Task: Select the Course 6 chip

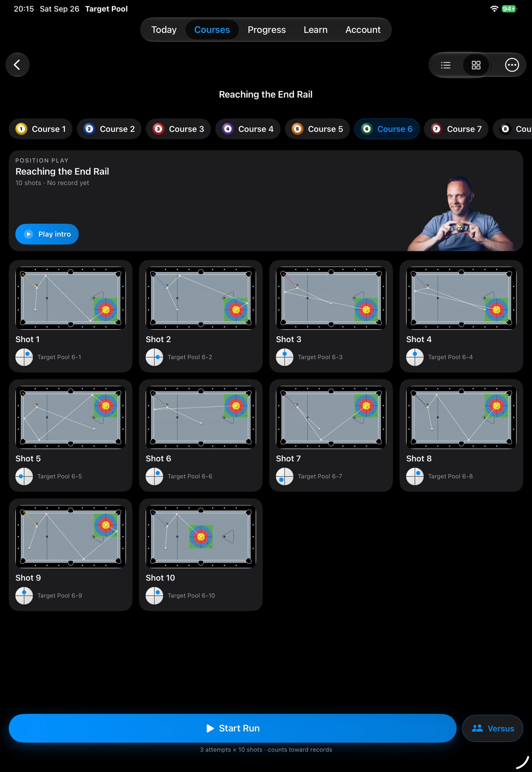Action: tap(387, 129)
